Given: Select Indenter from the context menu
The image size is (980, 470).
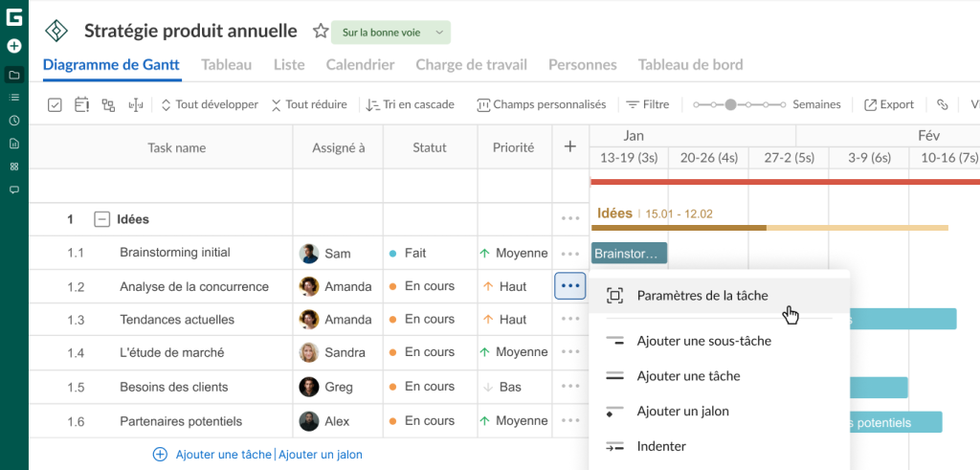Looking at the screenshot, I should pos(720,446).
